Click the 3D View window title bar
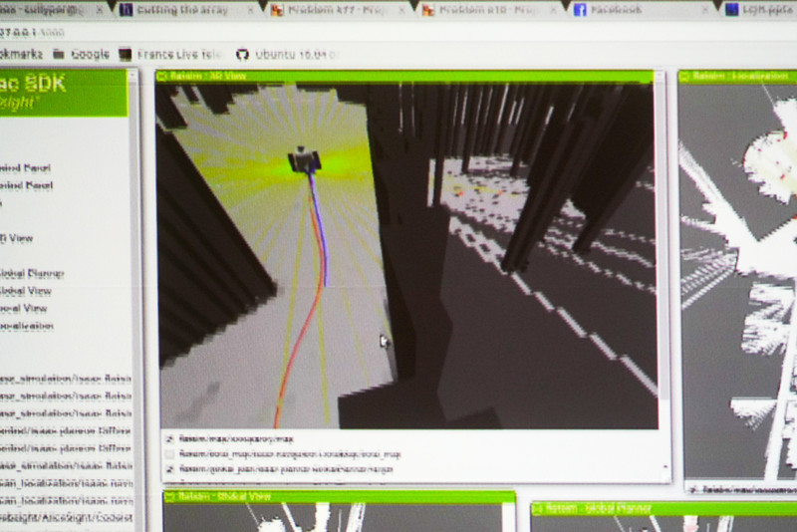 pos(404,77)
